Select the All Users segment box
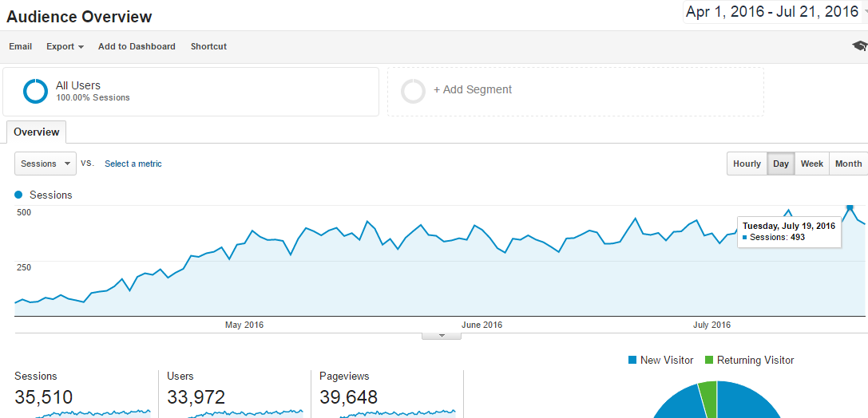868x418 pixels. [191, 92]
